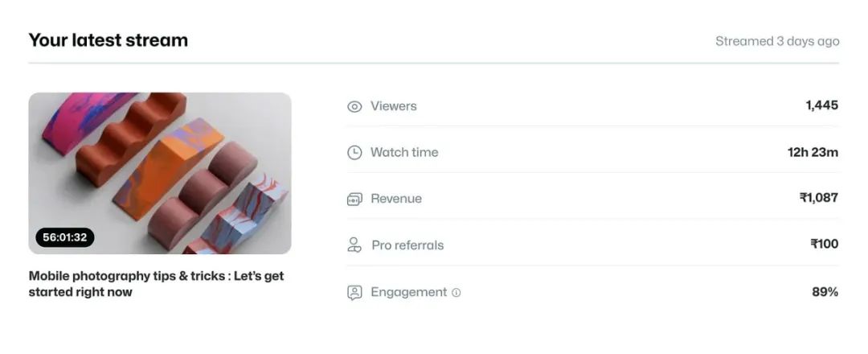The height and width of the screenshot is (354, 868).
Task: Select the Viewers label
Action: [x=394, y=106]
